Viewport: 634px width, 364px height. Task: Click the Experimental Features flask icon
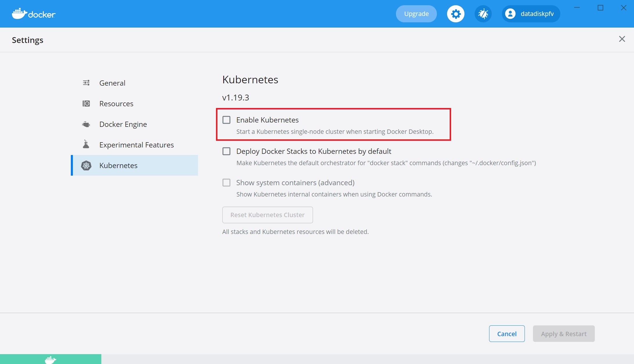point(86,144)
